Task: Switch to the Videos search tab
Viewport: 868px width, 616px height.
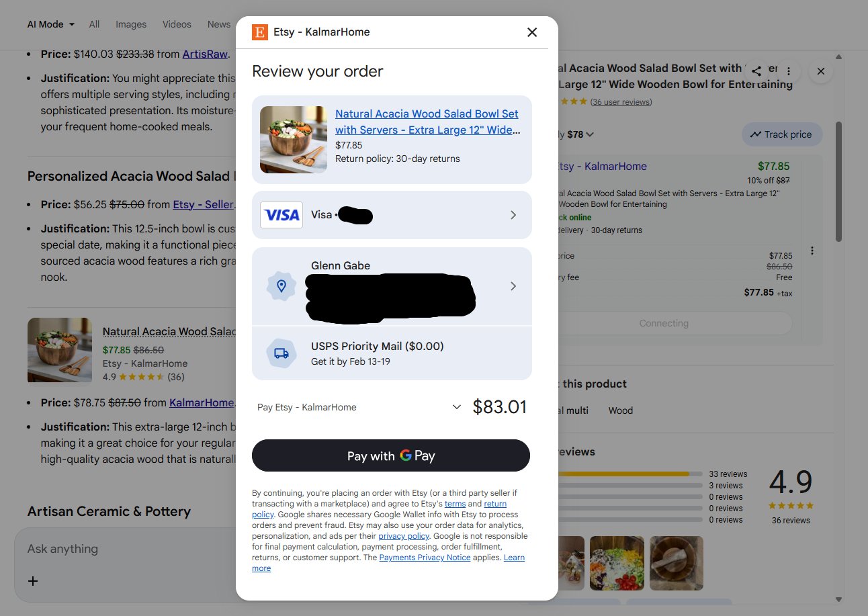Action: [x=177, y=24]
